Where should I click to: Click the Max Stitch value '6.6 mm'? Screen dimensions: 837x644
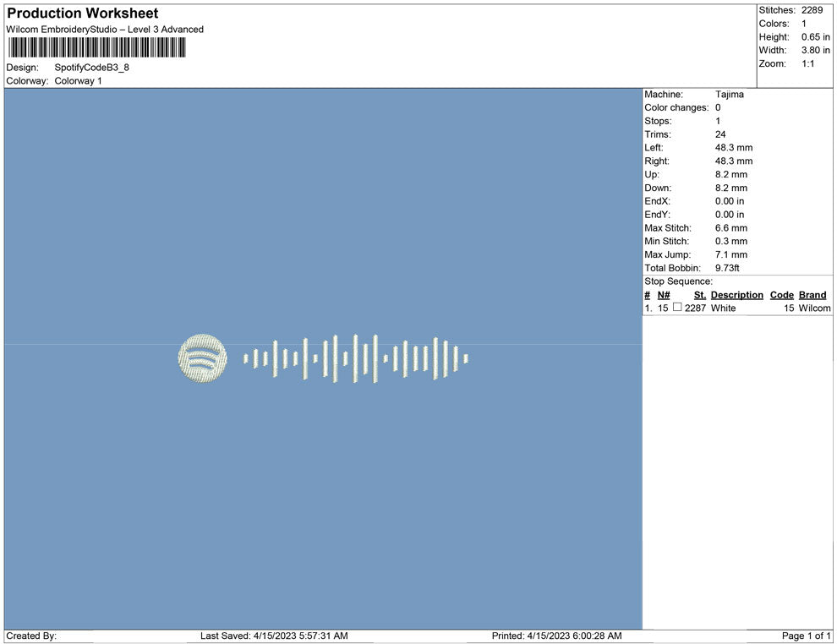pyautogui.click(x=730, y=228)
